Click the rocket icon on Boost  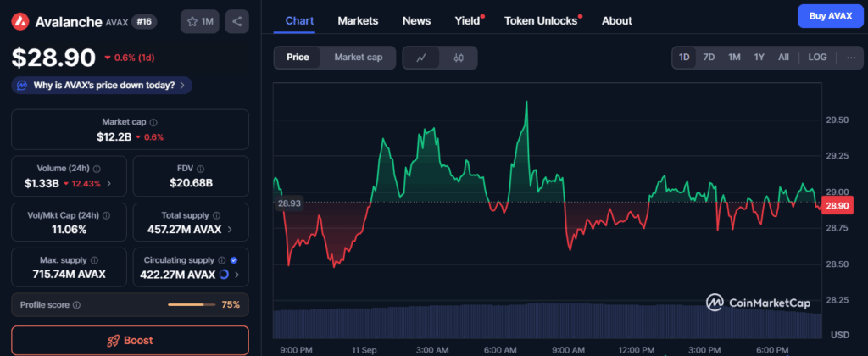[113, 341]
